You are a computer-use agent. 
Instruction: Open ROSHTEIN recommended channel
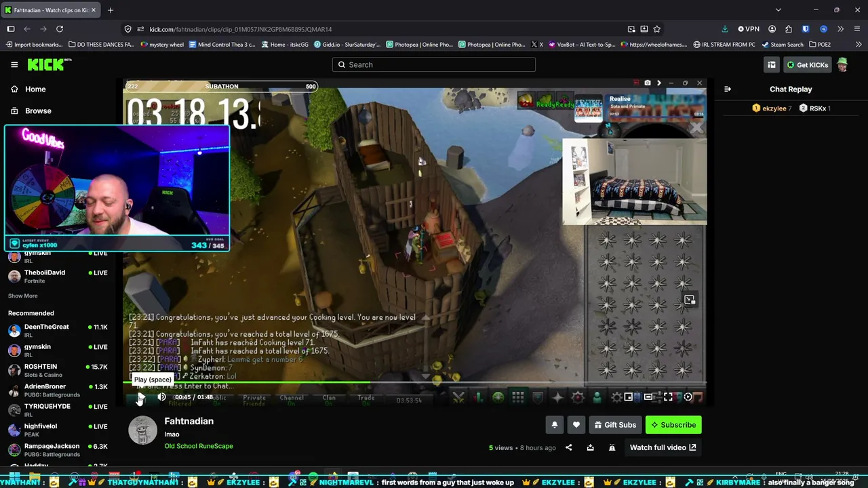[x=58, y=371]
